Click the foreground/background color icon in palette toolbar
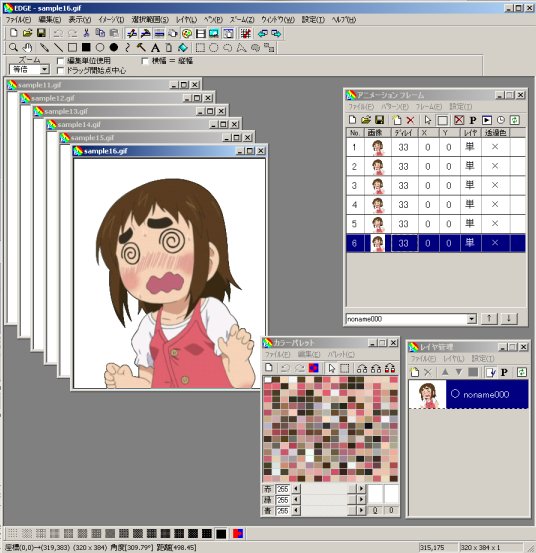The image size is (536, 553). click(313, 368)
